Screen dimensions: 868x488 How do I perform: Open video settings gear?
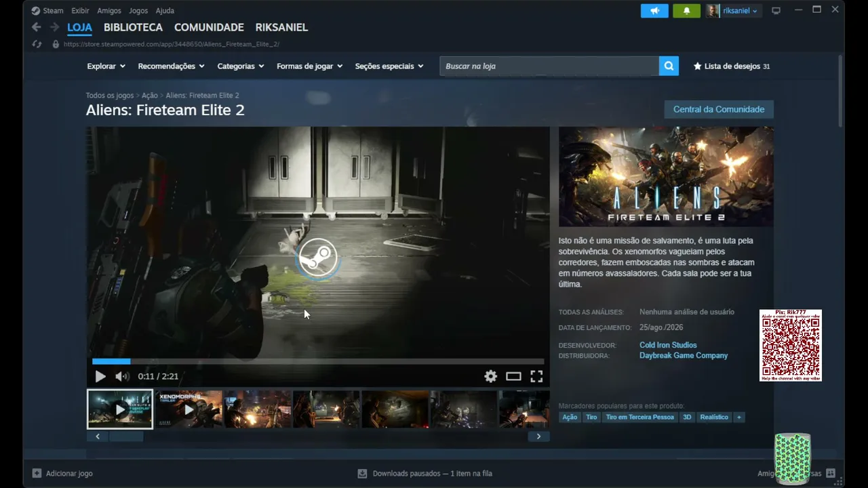pos(491,376)
